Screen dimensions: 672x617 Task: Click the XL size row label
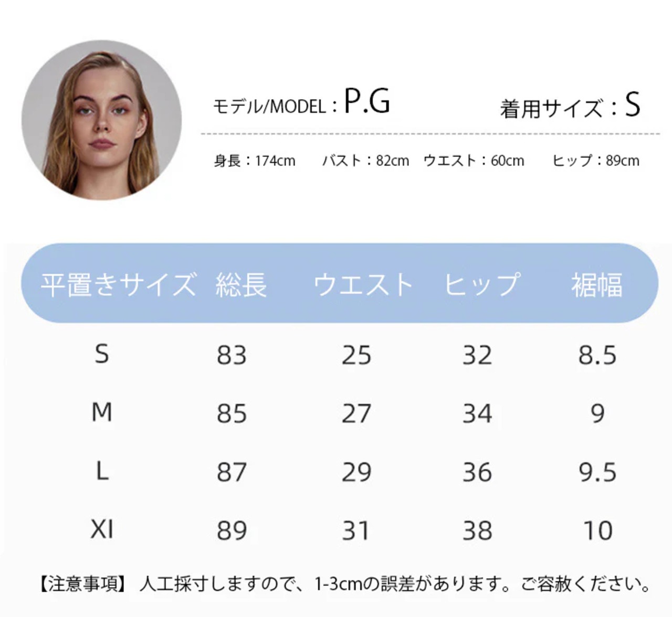pos(102,529)
